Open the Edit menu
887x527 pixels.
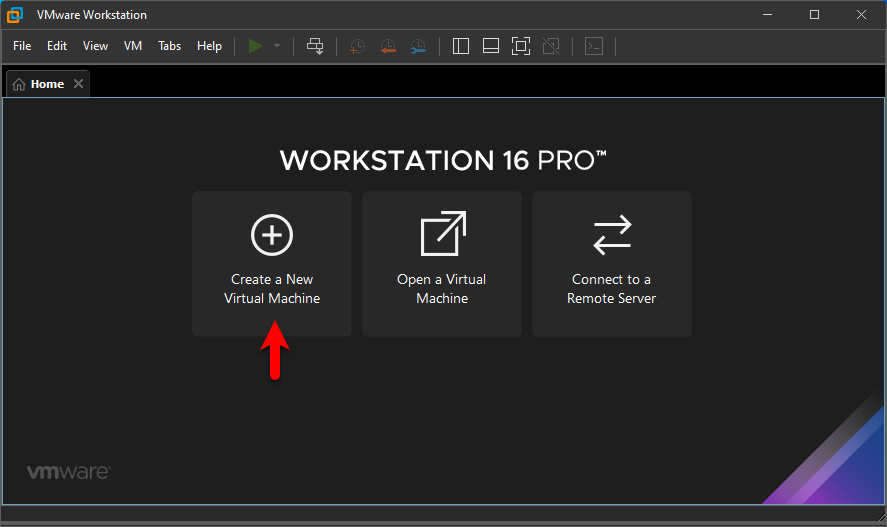(57, 46)
